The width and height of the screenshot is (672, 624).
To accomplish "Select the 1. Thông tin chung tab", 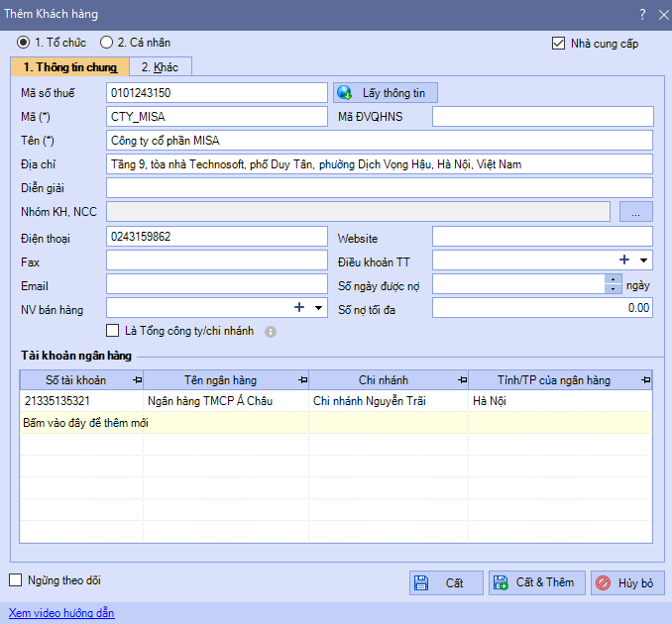I will pos(70,66).
